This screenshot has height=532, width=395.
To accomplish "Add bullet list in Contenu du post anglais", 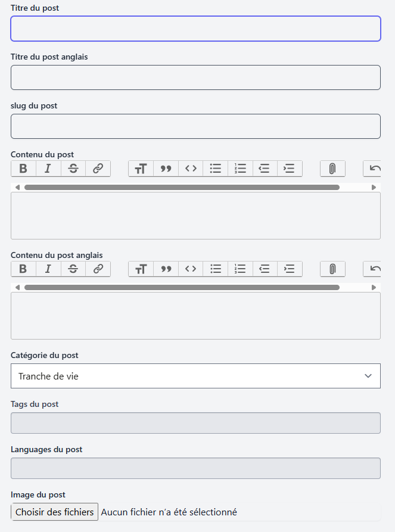I will (x=216, y=269).
